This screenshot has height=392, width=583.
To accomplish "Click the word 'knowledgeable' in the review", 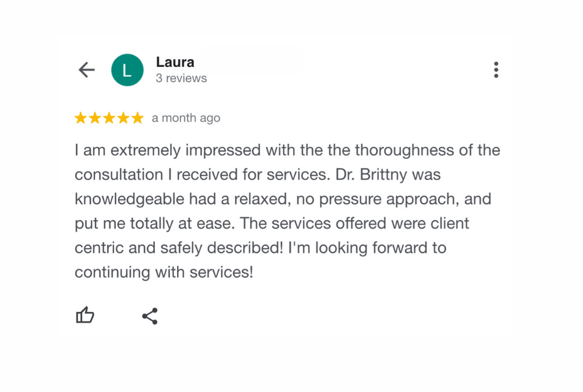I will 130,199.
